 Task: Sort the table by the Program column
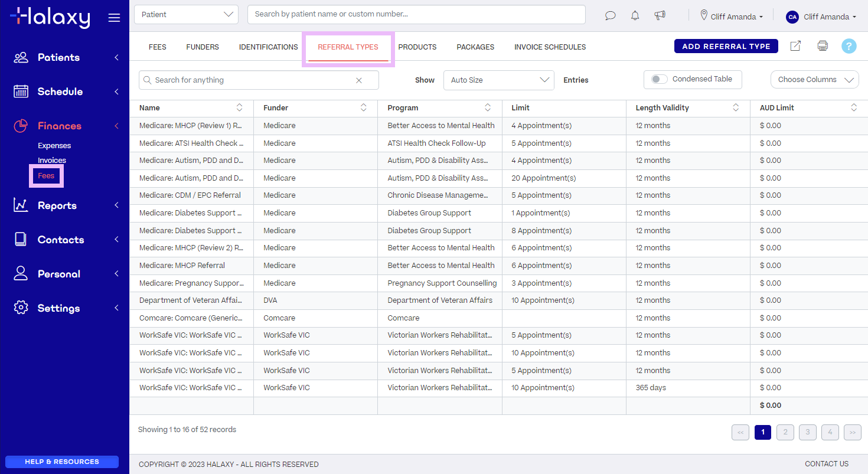pyautogui.click(x=488, y=107)
